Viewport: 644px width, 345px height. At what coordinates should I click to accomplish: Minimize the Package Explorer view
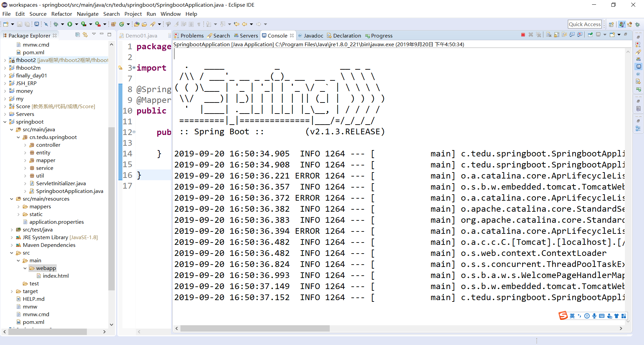102,34
